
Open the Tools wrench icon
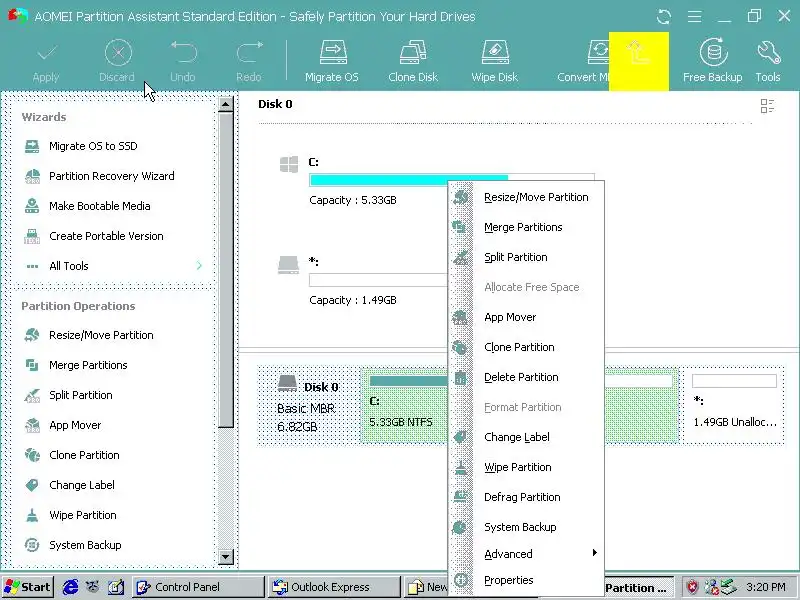(x=768, y=53)
